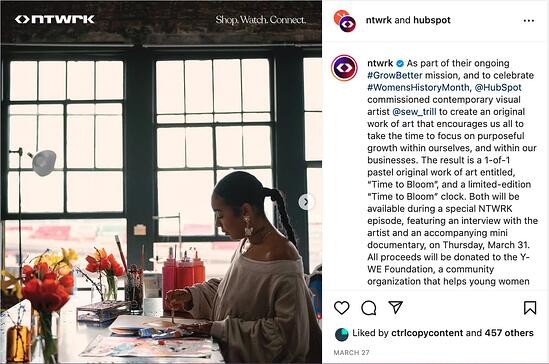This screenshot has width=549, height=364.
Task: Visit the @HubSpot mention
Action: click(x=498, y=88)
